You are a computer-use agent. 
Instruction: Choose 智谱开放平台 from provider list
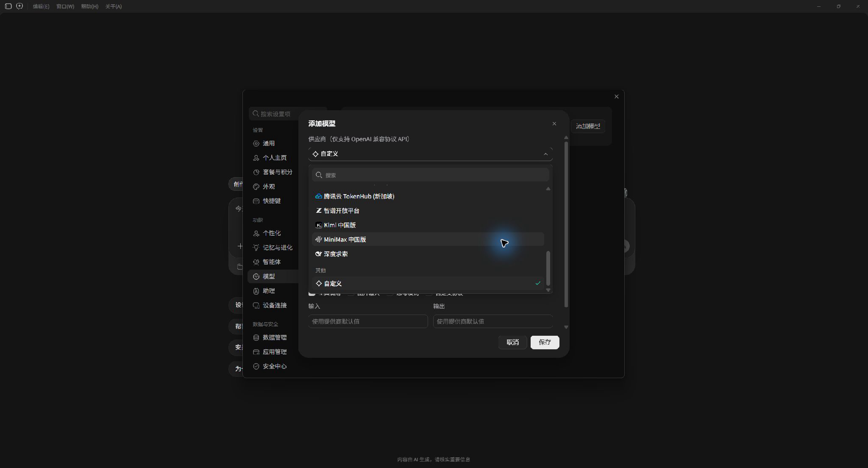[x=428, y=211]
